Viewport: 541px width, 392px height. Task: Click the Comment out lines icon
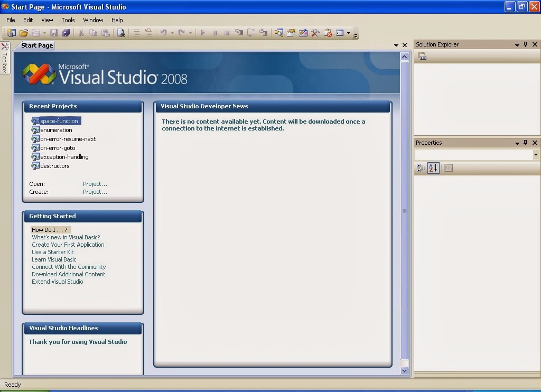click(136, 33)
